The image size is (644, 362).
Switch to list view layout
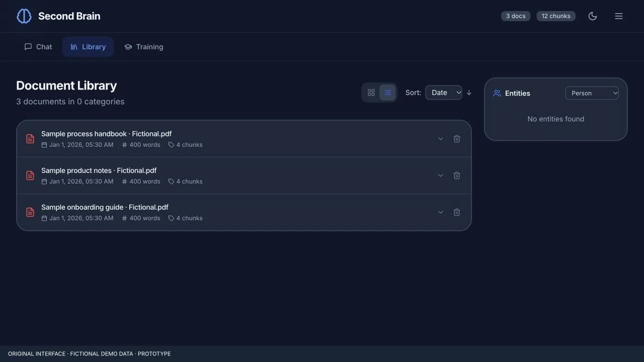tap(387, 93)
